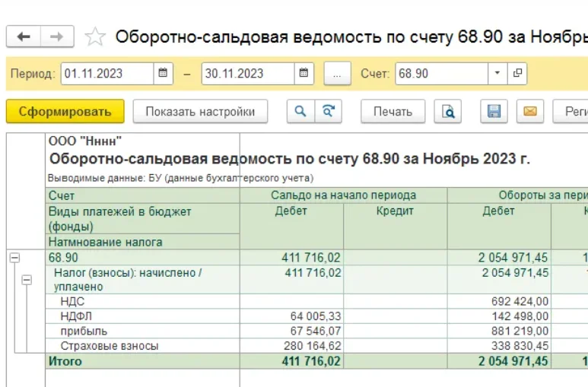Open the Счет dropdown arrow
The height and width of the screenshot is (387, 588).
point(497,74)
